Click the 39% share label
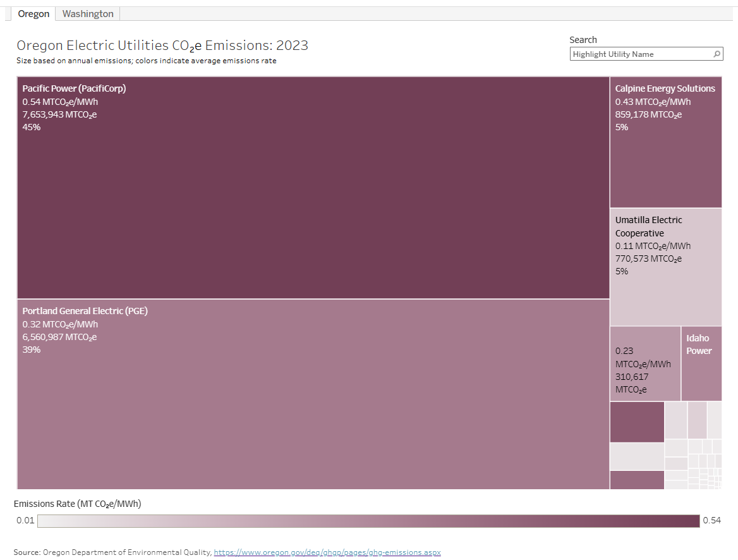The width and height of the screenshot is (738, 560). 32,350
